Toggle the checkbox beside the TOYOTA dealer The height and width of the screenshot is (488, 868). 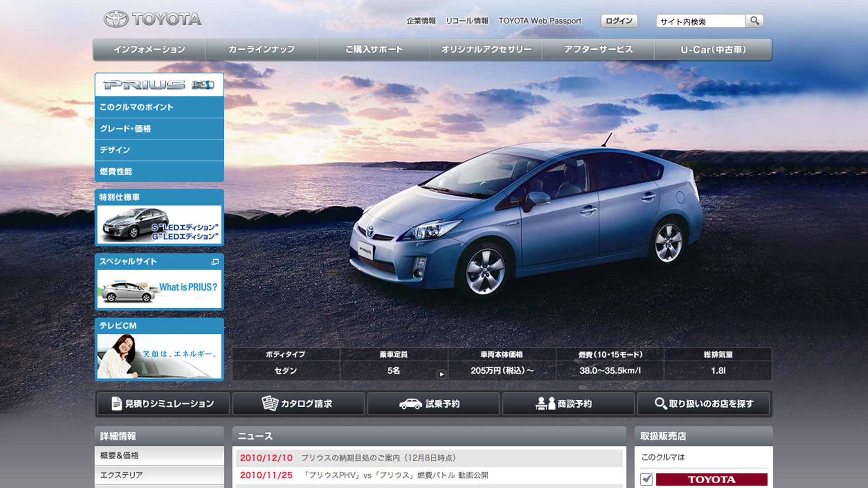click(x=646, y=479)
